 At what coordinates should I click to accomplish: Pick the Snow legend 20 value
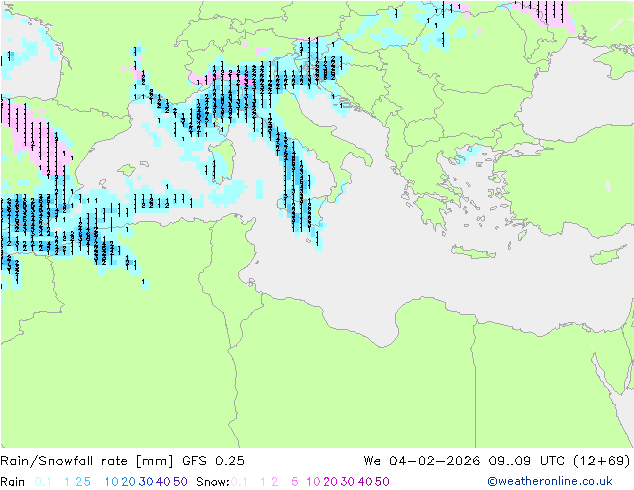(330, 482)
